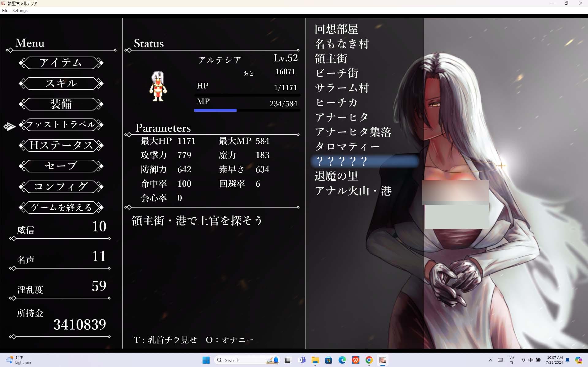Launch Microsoft Edge from the taskbar

pyautogui.click(x=342, y=360)
